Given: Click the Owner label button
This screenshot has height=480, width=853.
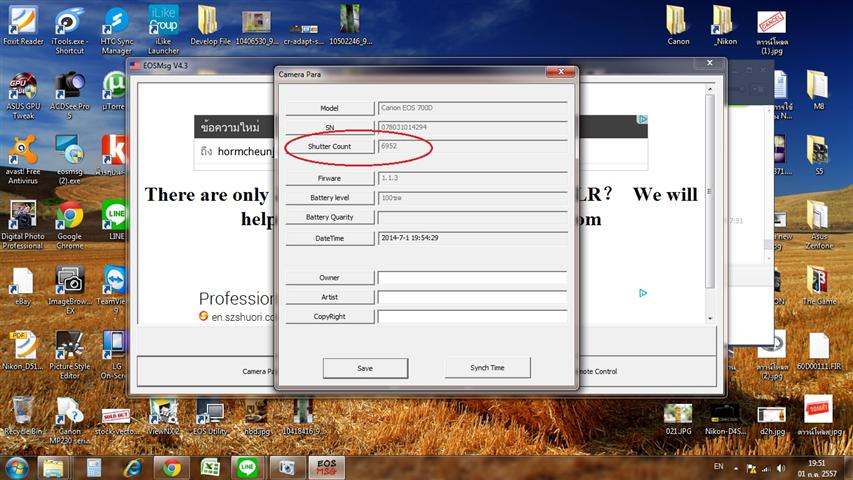Looking at the screenshot, I should point(330,278).
